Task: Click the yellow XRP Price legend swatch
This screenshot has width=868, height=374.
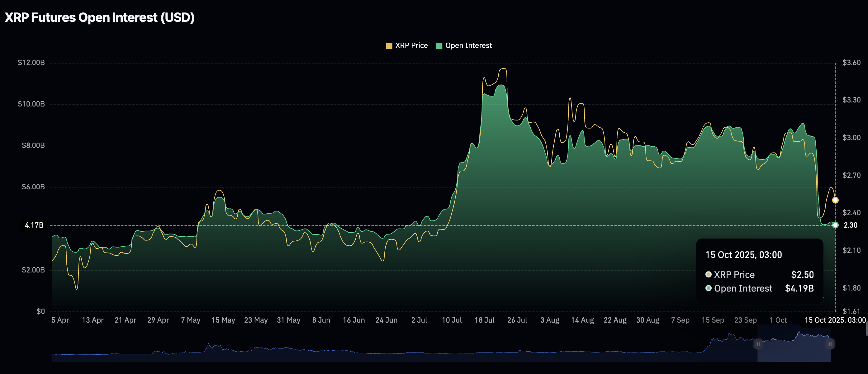Action: pyautogui.click(x=389, y=45)
